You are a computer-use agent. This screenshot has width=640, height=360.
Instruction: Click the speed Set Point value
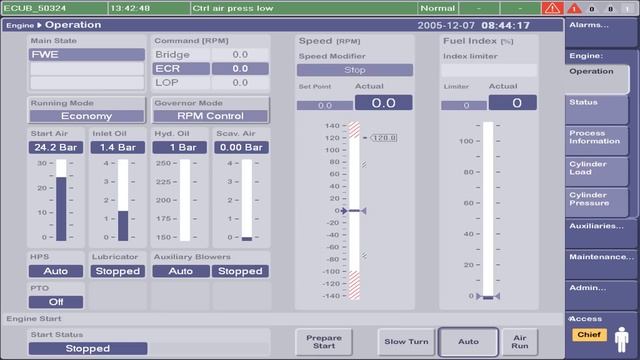[325, 106]
